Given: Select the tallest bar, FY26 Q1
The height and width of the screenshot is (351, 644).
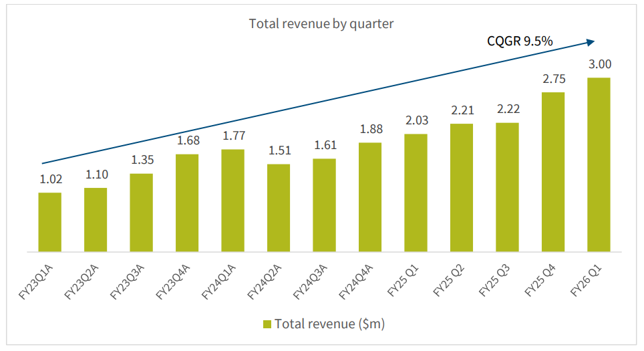Looking at the screenshot, I should 599,165.
